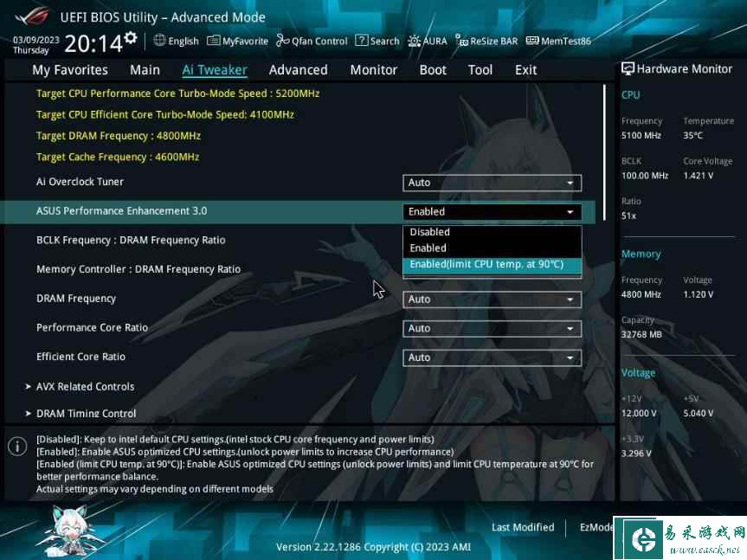Click the ROG logo icon
This screenshot has height=560, width=747.
coord(32,16)
